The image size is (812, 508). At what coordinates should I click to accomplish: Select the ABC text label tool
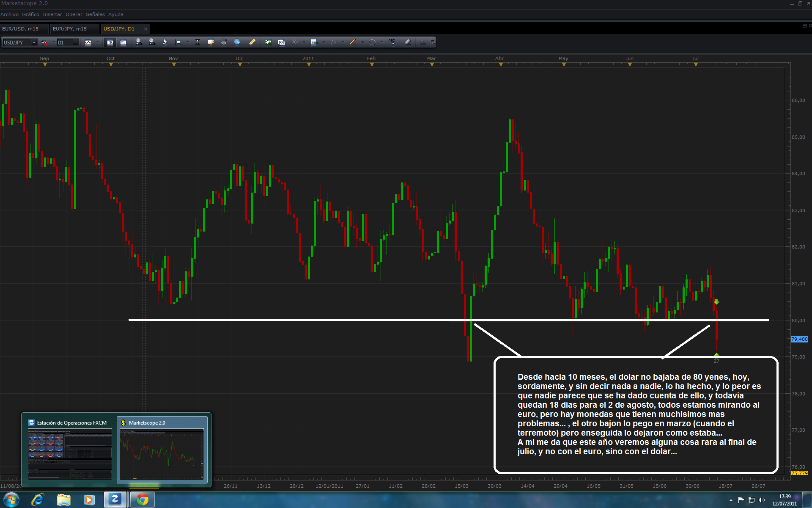click(392, 42)
